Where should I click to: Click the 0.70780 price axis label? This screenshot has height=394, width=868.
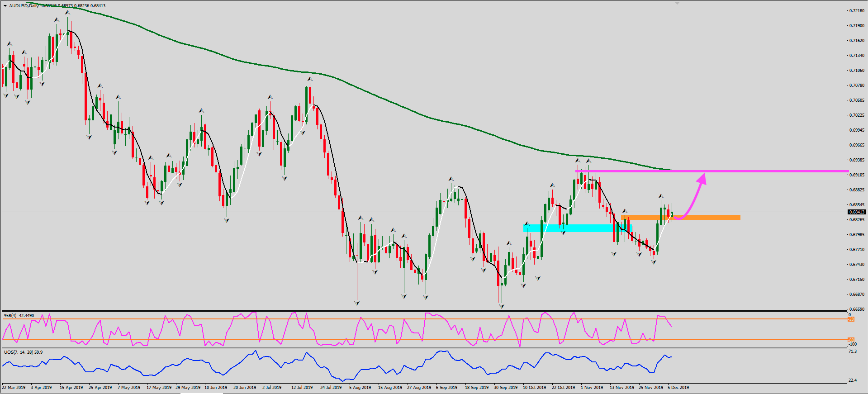[857, 85]
